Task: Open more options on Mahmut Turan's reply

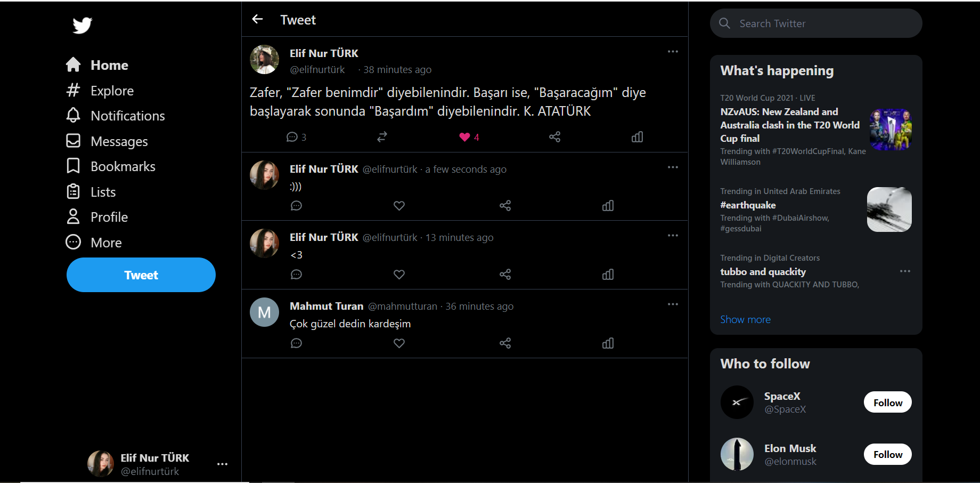Action: click(x=673, y=304)
